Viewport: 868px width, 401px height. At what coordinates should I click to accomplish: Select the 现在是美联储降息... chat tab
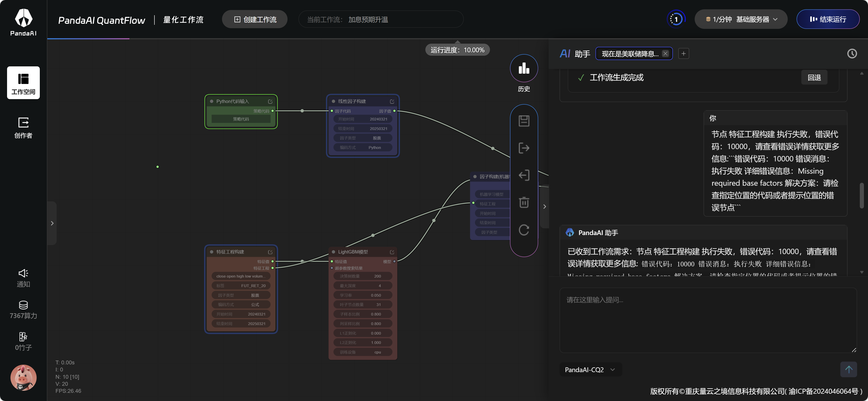(x=630, y=54)
